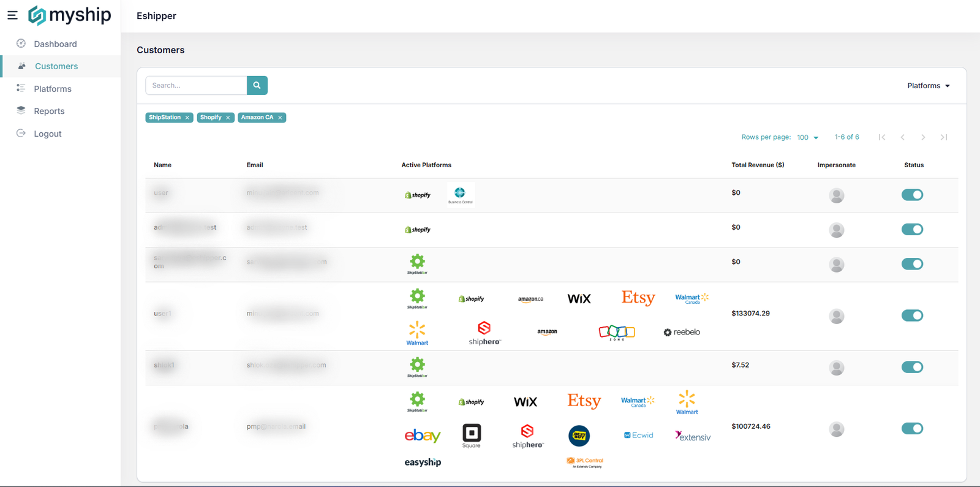
Task: Open the Platforms filter dropdown
Action: pyautogui.click(x=929, y=86)
